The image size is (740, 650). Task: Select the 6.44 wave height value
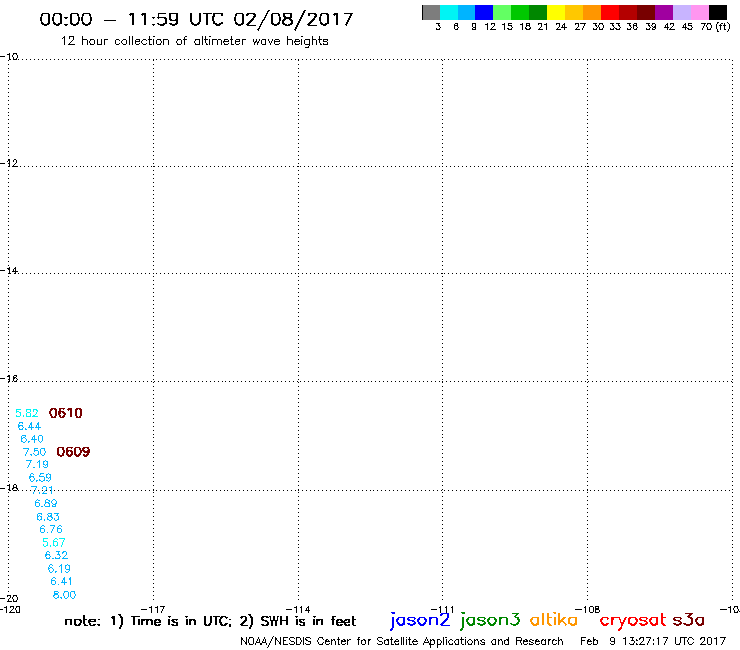(29, 426)
